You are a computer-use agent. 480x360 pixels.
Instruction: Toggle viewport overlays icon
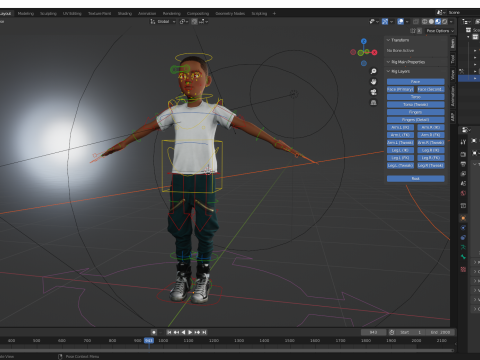tap(401, 21)
